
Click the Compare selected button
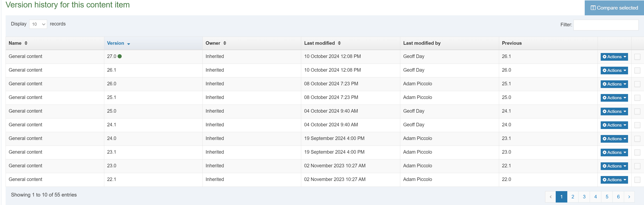614,8
